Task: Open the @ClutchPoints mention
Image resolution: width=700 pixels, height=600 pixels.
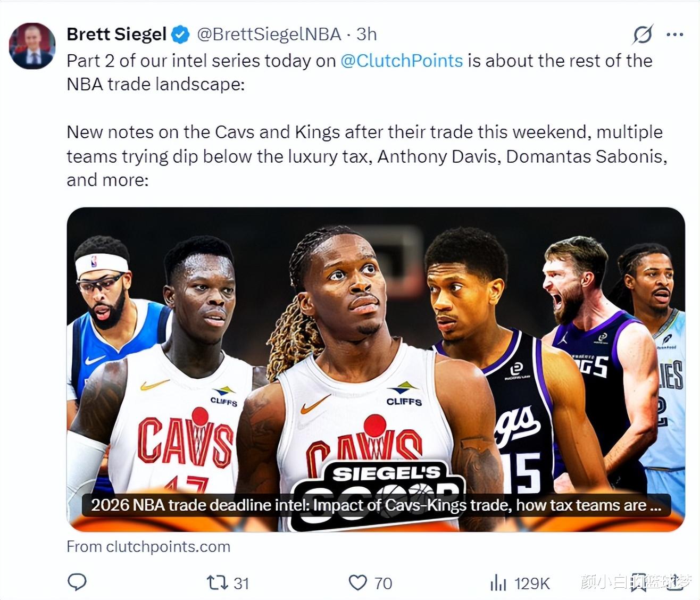Action: 402,61
